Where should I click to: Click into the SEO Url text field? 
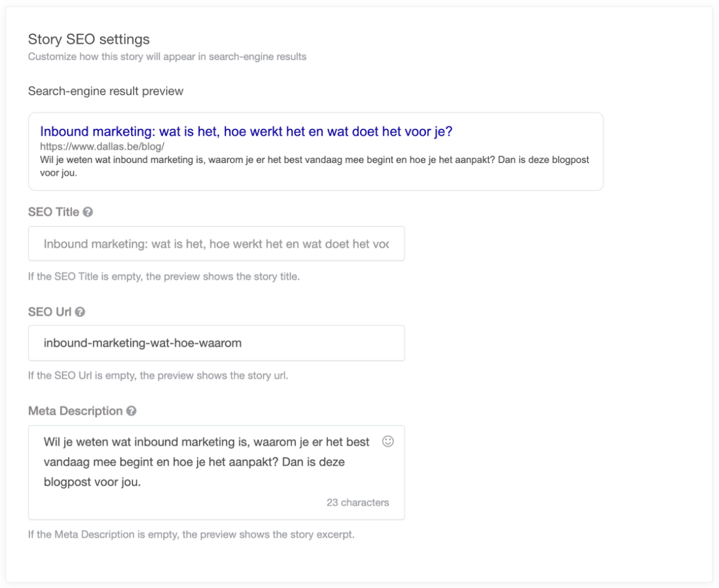coord(216,343)
